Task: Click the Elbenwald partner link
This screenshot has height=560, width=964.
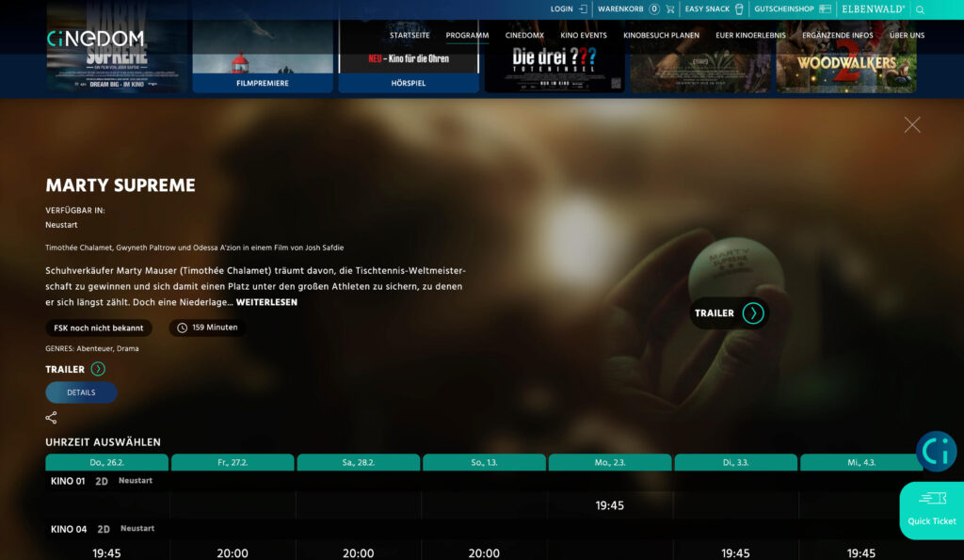Action: pyautogui.click(x=873, y=9)
